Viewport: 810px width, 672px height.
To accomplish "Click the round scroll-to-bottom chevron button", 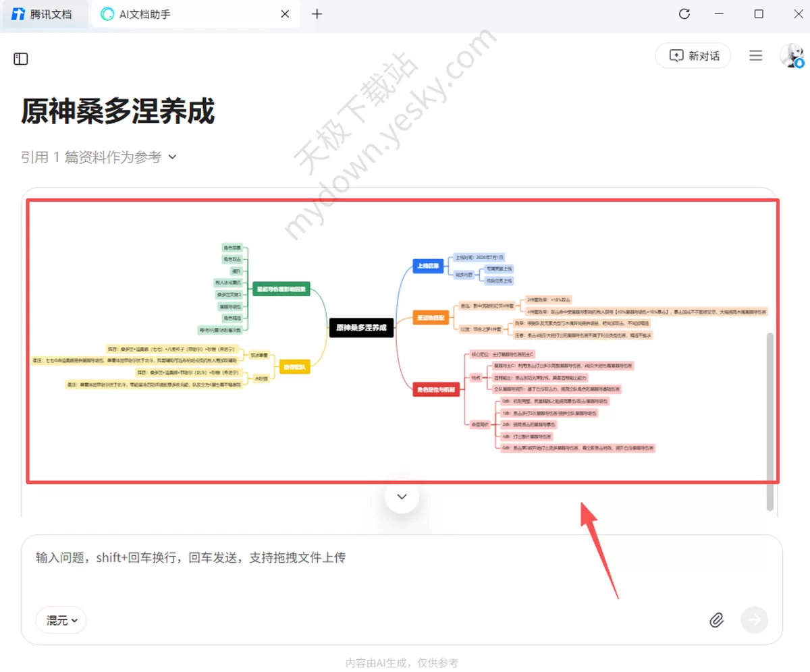I will point(402,496).
